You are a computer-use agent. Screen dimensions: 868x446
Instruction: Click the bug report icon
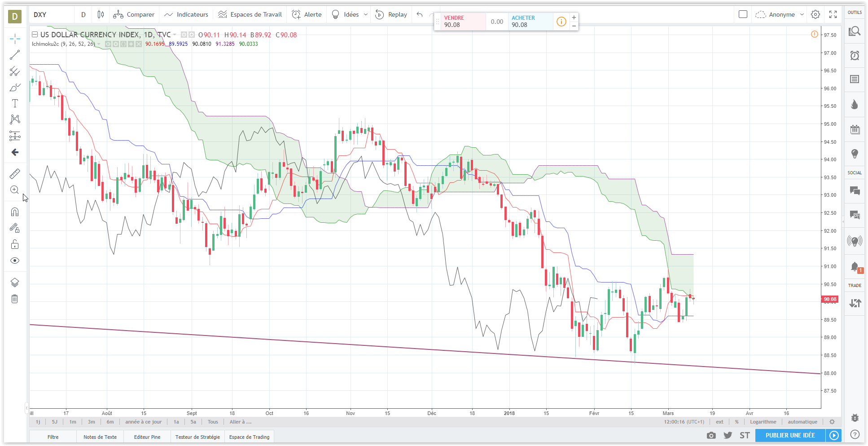pos(855,418)
